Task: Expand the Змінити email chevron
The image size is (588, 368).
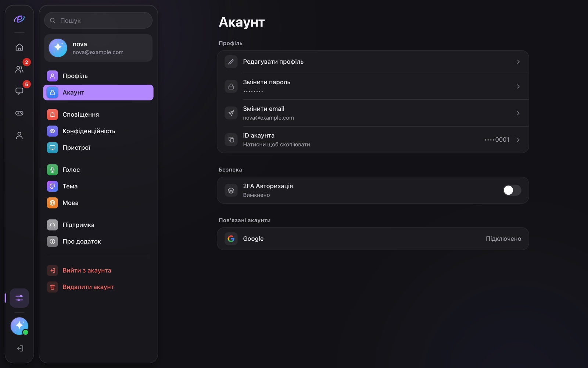Action: click(x=518, y=113)
